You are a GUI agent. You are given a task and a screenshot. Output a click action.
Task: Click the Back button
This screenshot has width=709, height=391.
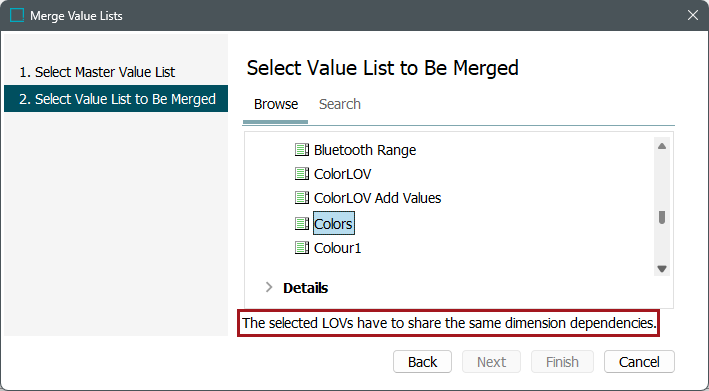(422, 362)
